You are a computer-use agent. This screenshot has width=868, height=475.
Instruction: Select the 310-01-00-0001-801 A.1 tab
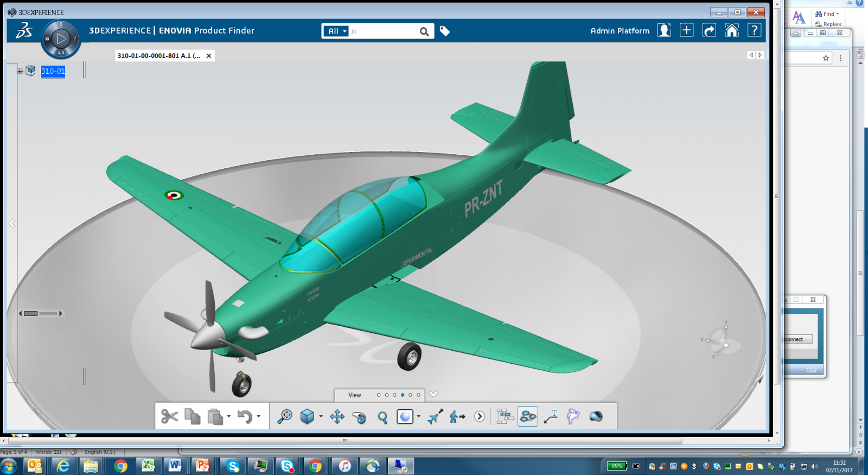pos(159,56)
